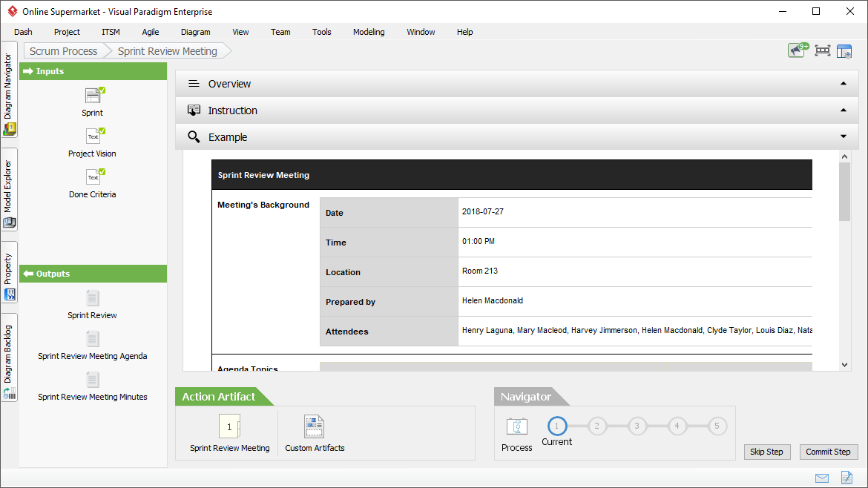Expand the Overview section
This screenshot has width=868, height=488.
pos(516,84)
